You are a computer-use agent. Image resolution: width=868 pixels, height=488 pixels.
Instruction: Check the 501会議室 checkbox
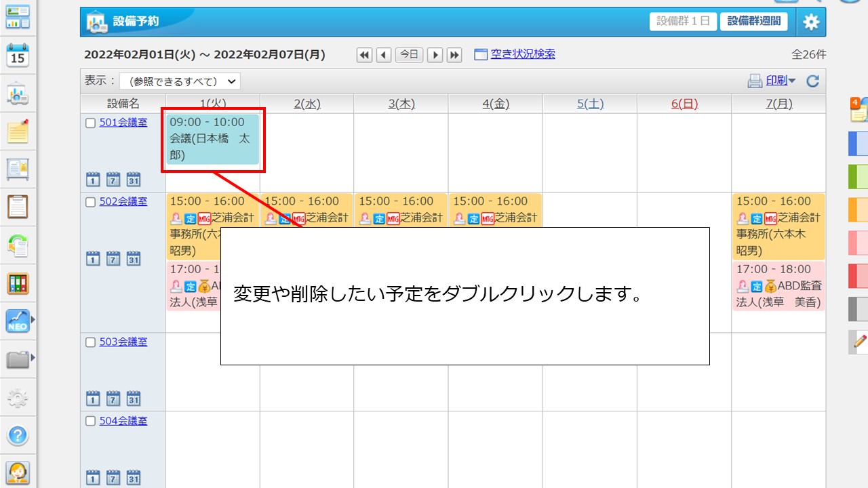pos(91,123)
